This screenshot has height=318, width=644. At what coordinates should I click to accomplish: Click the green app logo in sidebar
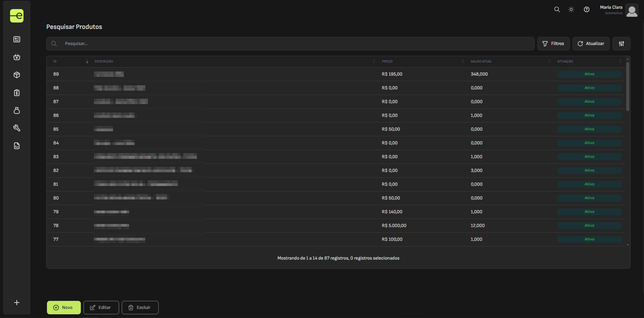pyautogui.click(x=17, y=16)
